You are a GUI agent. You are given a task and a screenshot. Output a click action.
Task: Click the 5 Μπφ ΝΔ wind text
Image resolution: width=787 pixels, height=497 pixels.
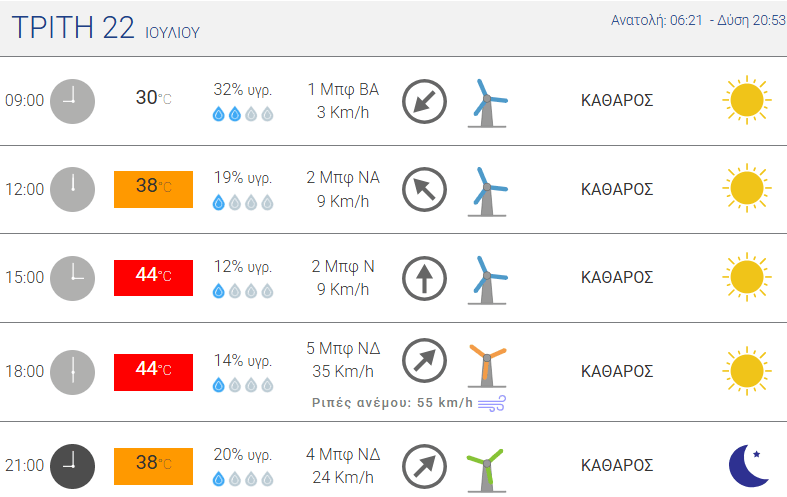coord(343,348)
